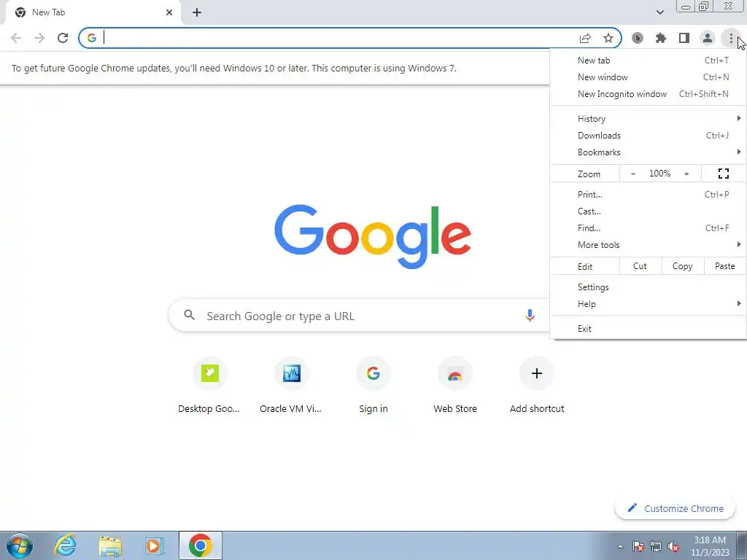Click the 100% zoom value
The image size is (747, 560).
point(659,174)
